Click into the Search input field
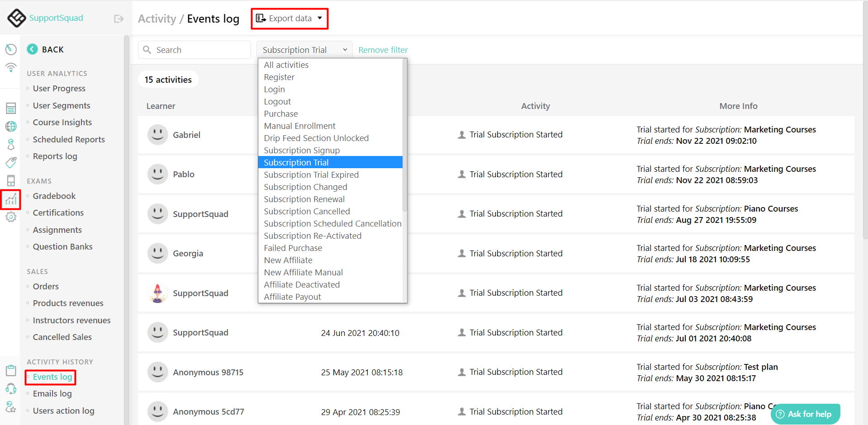 pyautogui.click(x=194, y=50)
